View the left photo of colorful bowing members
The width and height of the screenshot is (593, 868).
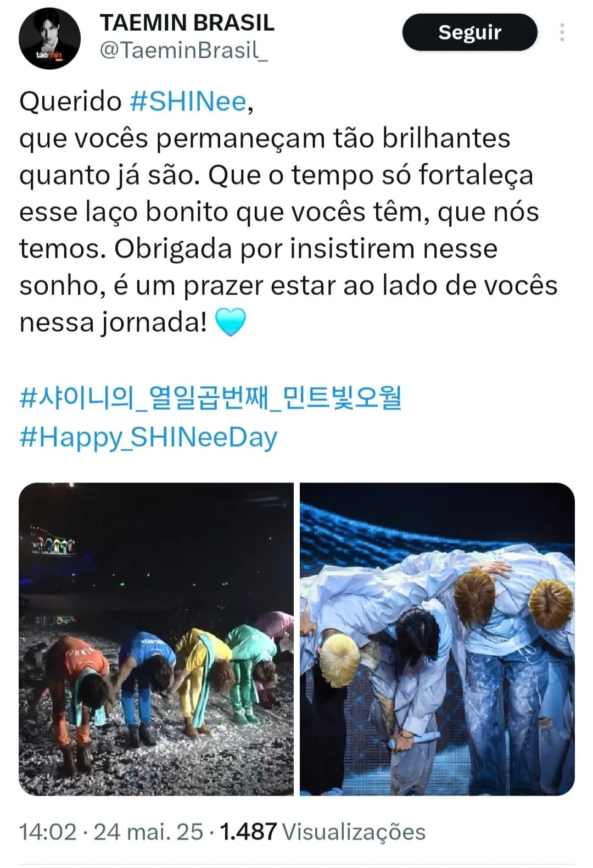point(156,639)
